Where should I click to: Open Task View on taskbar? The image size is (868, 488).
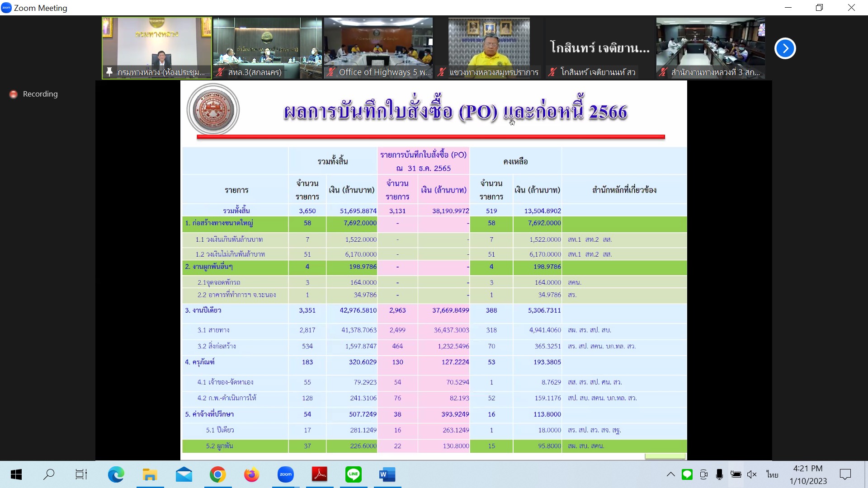(x=81, y=474)
